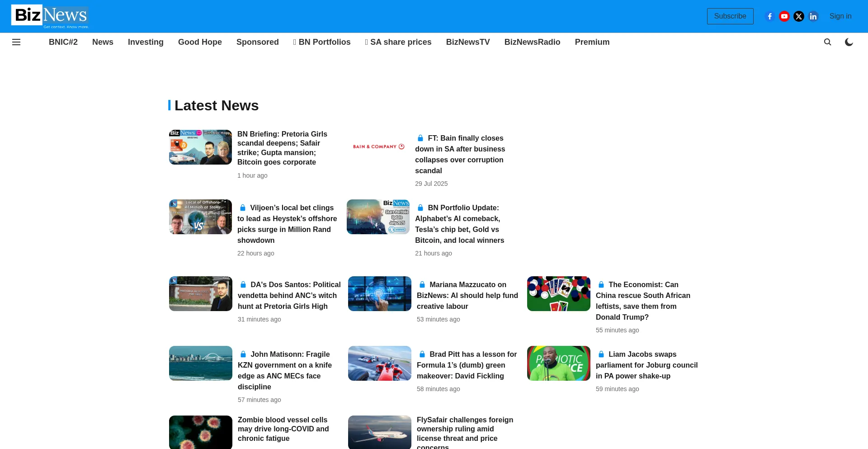
Task: Go to the Premium section
Action: 592,42
